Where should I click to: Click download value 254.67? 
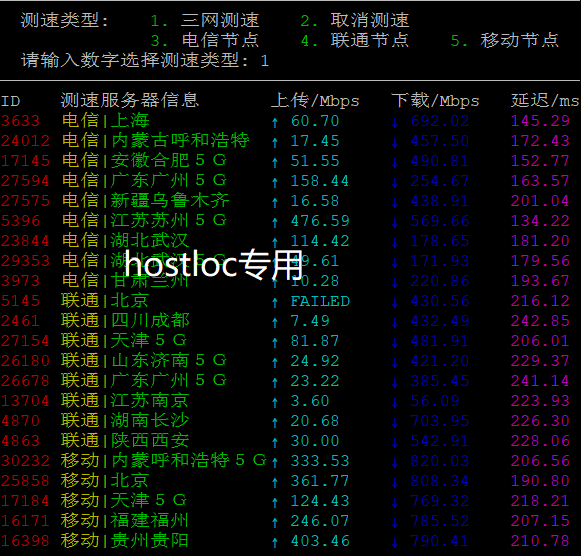[x=440, y=181]
